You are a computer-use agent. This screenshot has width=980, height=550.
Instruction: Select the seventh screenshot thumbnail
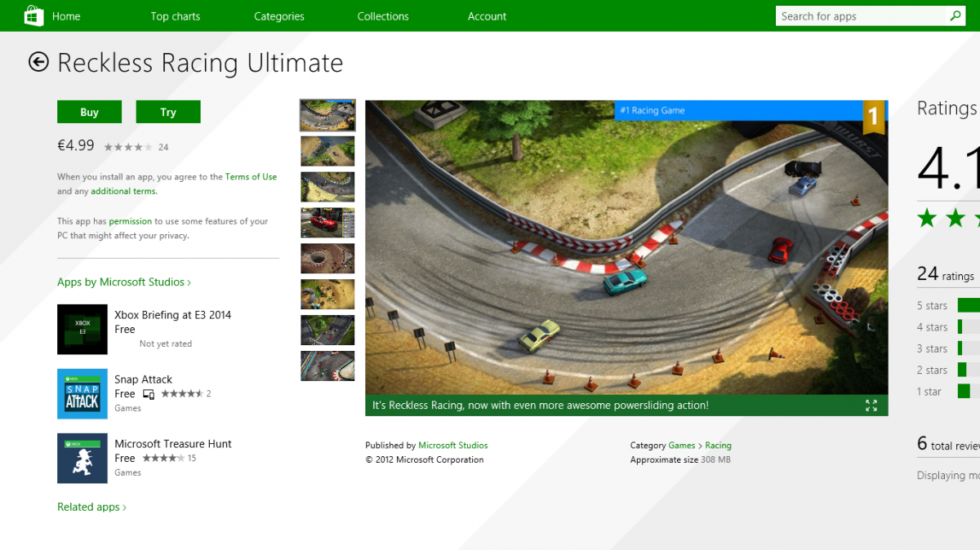pyautogui.click(x=327, y=330)
